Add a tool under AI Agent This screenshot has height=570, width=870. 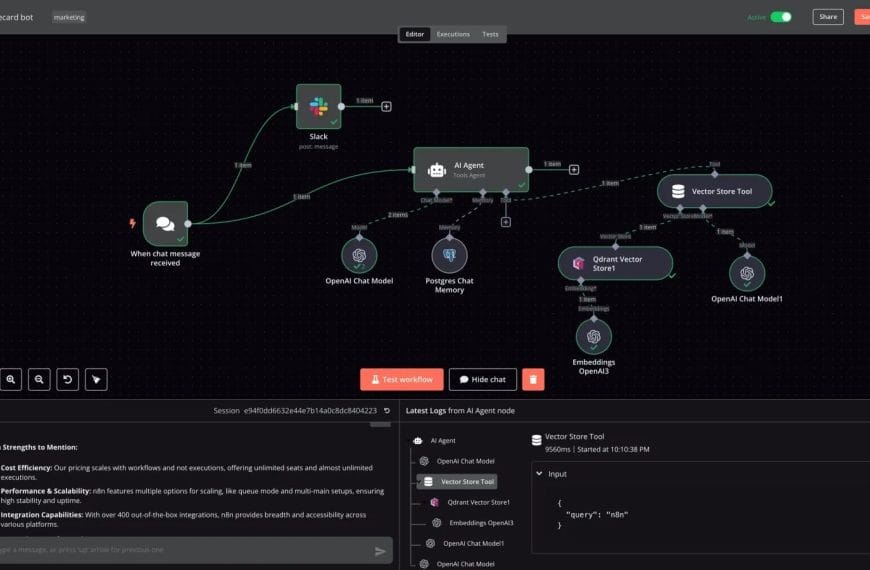point(505,222)
